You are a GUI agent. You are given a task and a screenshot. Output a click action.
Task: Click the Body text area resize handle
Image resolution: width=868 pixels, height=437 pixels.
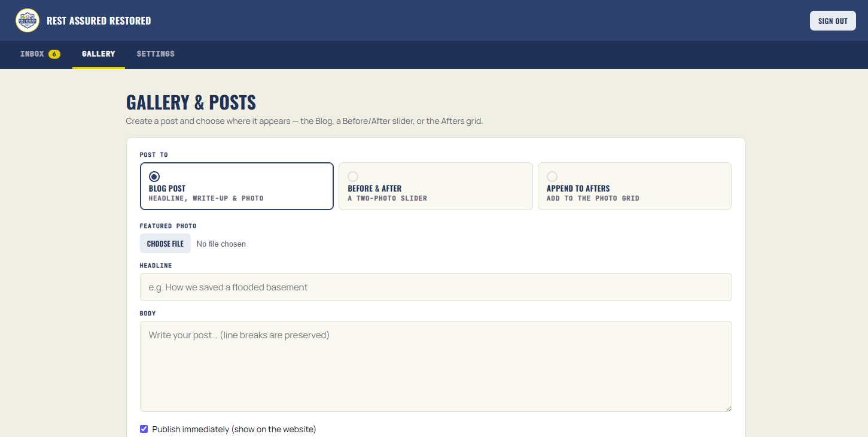coord(728,408)
